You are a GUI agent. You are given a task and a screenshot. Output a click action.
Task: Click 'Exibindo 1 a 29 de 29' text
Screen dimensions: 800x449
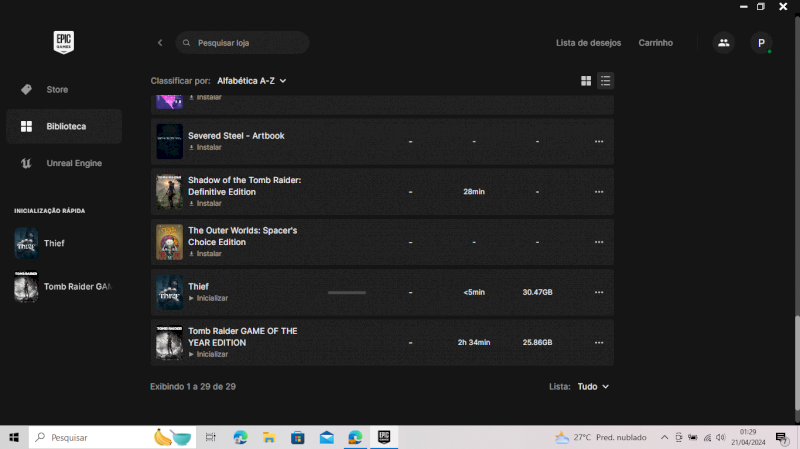[193, 386]
